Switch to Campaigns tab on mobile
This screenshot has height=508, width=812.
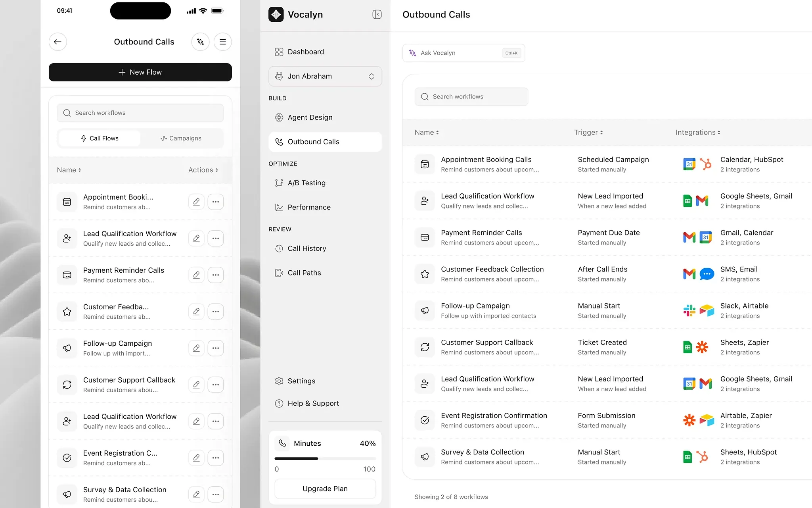pyautogui.click(x=181, y=138)
